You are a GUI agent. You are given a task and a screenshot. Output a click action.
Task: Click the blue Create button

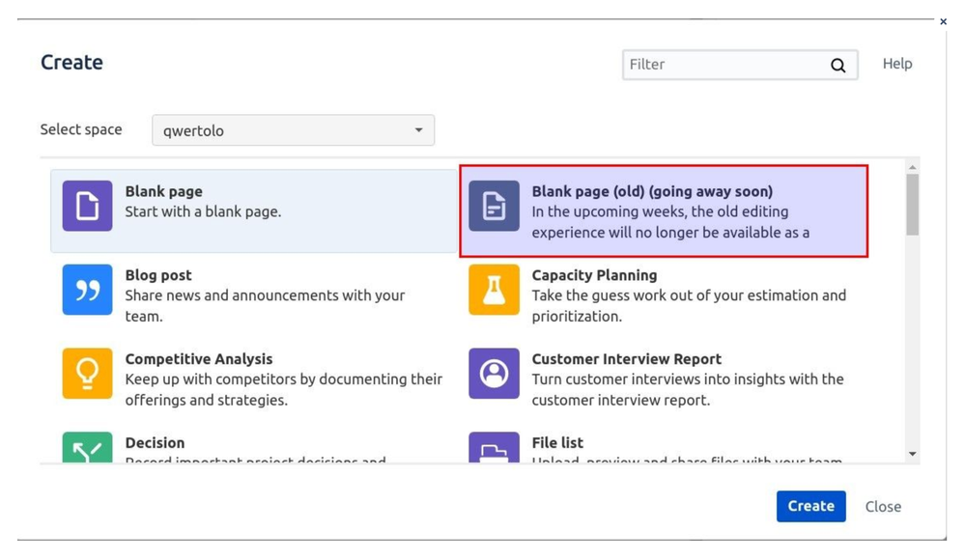click(810, 506)
